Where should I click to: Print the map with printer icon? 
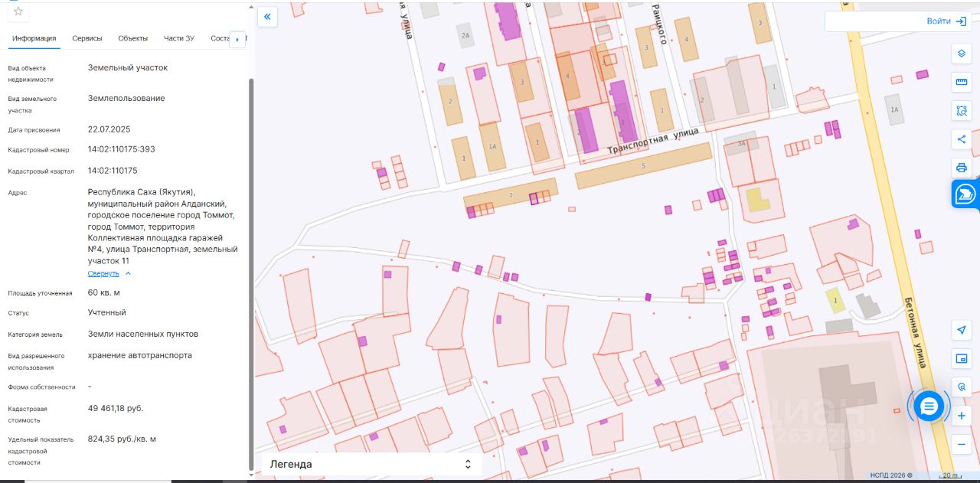point(962,167)
